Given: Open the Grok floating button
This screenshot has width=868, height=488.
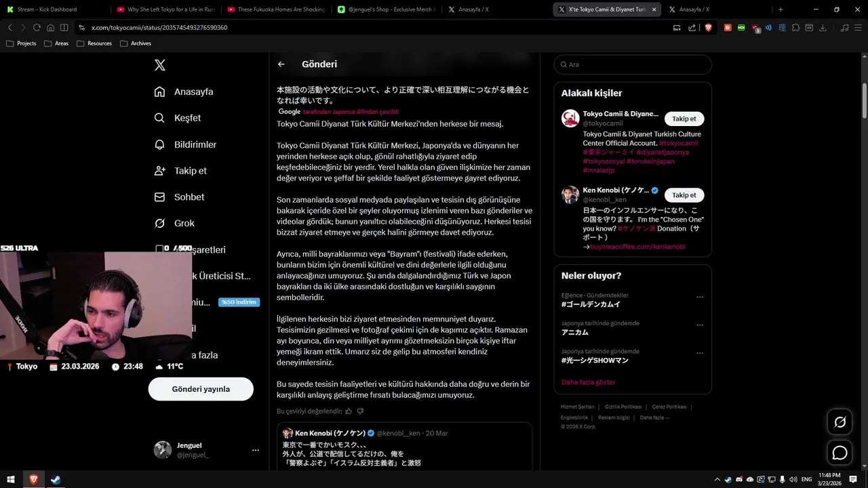Looking at the screenshot, I should [x=840, y=422].
